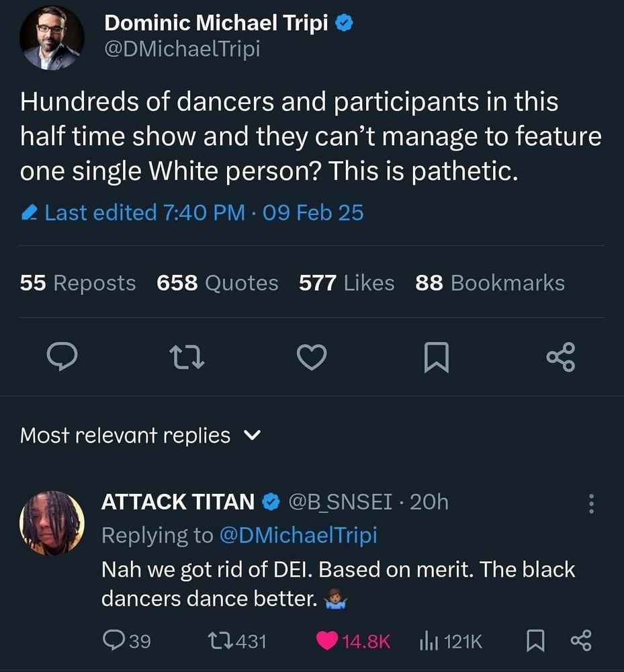This screenshot has height=672, width=624.
Task: Share the main tweet via share icon
Action: click(x=560, y=357)
